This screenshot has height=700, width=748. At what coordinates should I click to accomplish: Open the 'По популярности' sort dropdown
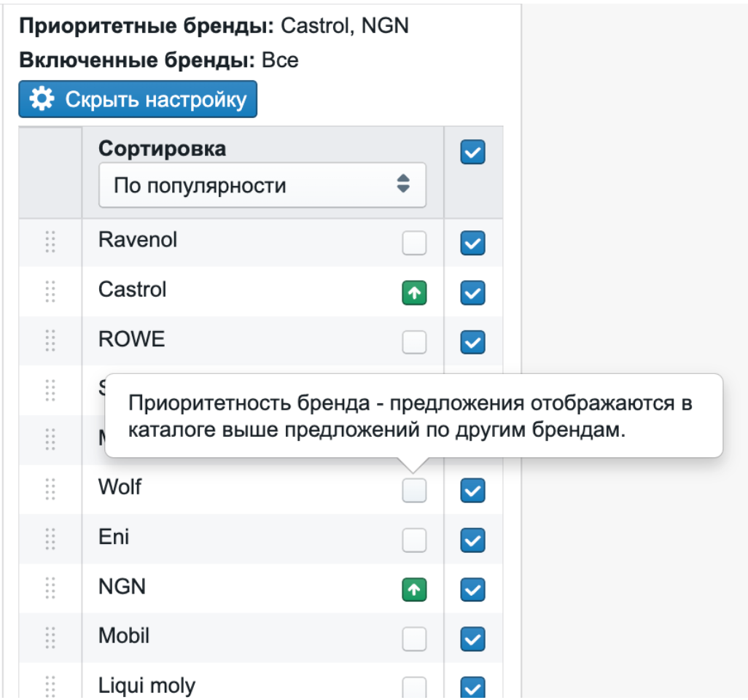coord(262,185)
